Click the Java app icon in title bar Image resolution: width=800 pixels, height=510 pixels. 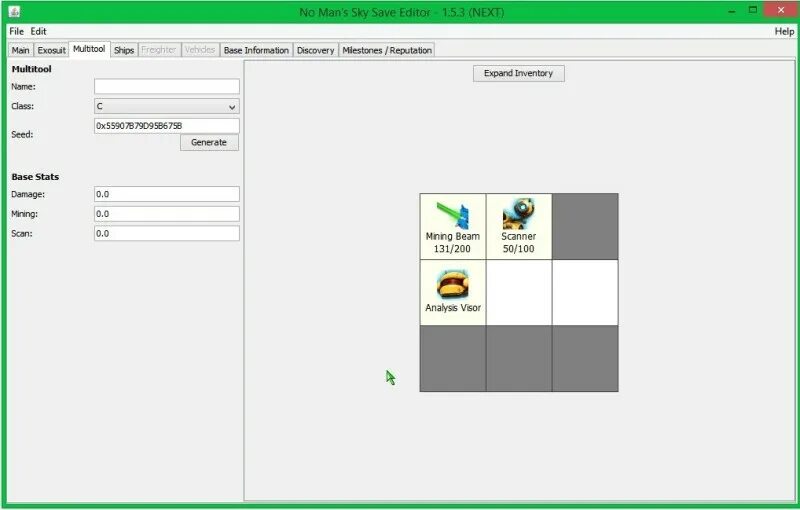tap(15, 11)
